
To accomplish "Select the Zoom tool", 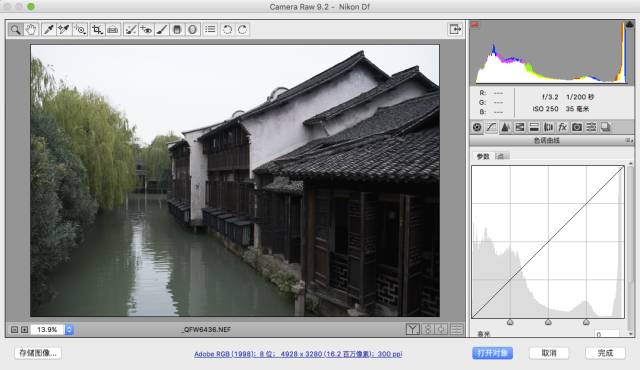I will tap(16, 29).
